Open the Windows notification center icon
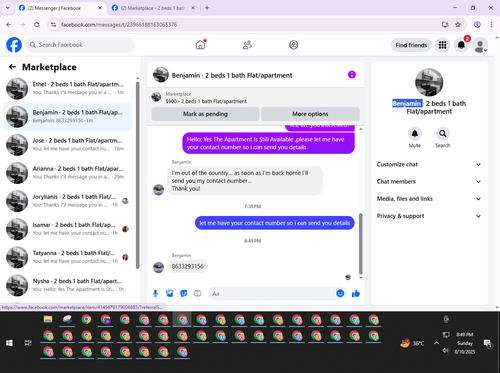Image resolution: width=500 pixels, height=373 pixels. (488, 343)
